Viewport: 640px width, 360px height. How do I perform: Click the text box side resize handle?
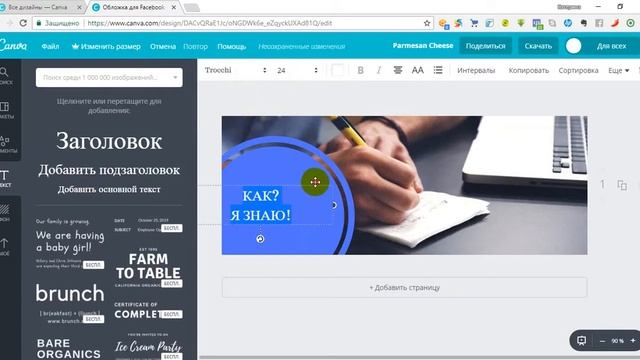click(x=334, y=205)
